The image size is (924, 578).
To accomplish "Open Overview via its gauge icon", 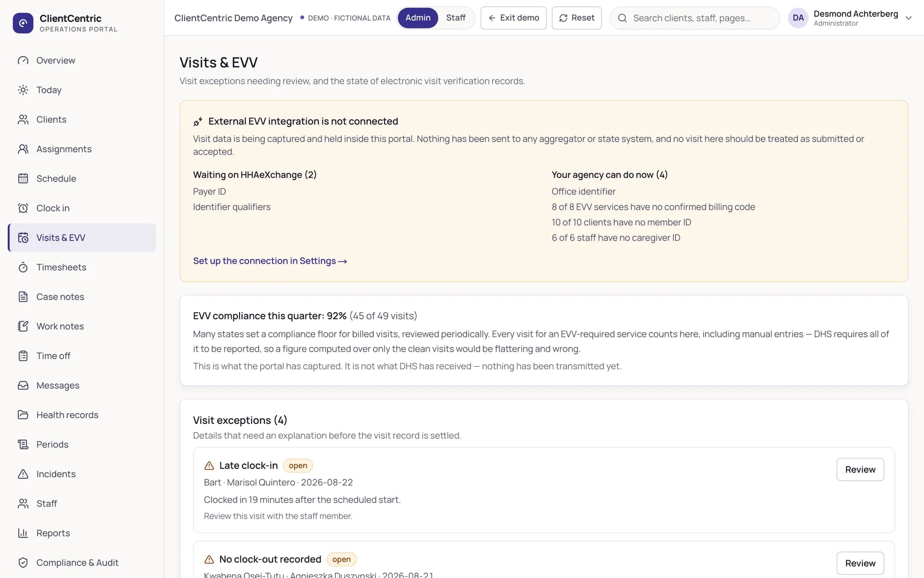I will point(23,60).
